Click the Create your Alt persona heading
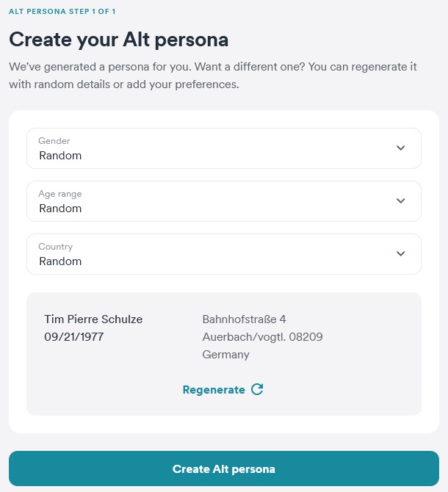 coord(118,40)
